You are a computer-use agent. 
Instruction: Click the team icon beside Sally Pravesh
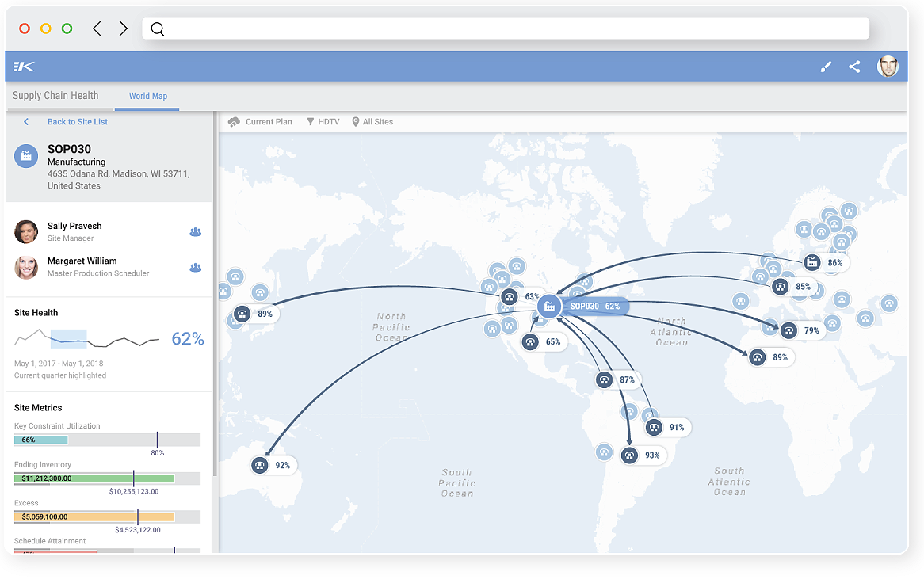(x=195, y=232)
